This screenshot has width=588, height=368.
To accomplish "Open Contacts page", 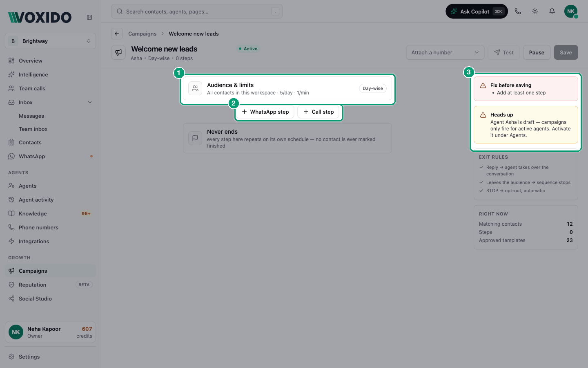I will pyautogui.click(x=50, y=142).
